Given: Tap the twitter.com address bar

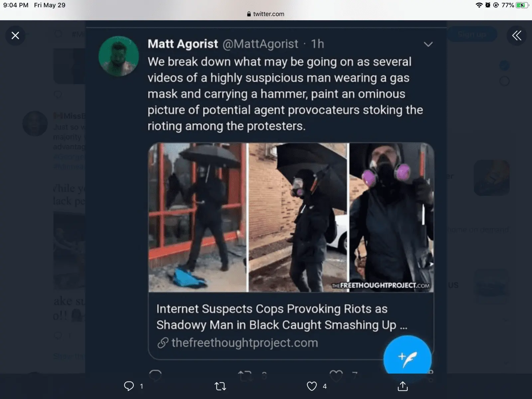Looking at the screenshot, I should (x=266, y=14).
